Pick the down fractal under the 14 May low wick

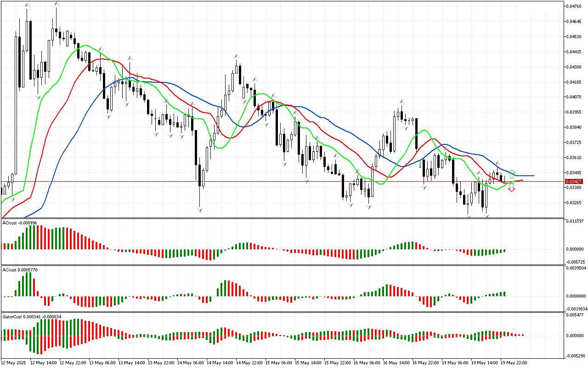pos(200,210)
